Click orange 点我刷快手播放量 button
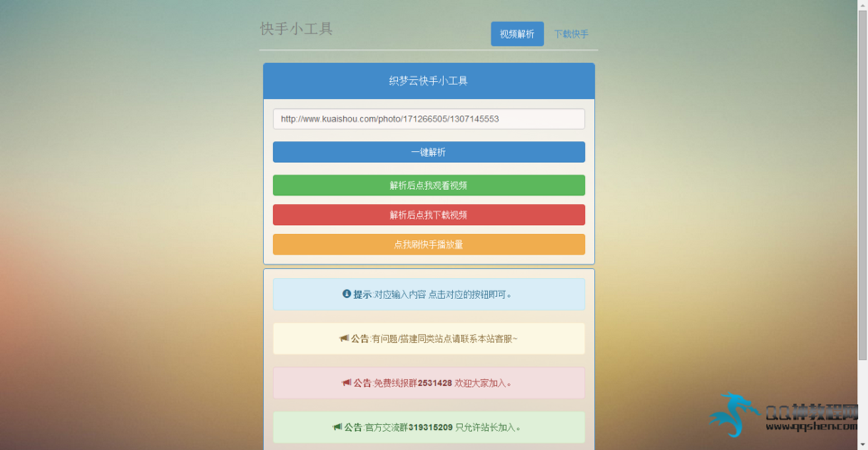868x450 pixels. (429, 245)
